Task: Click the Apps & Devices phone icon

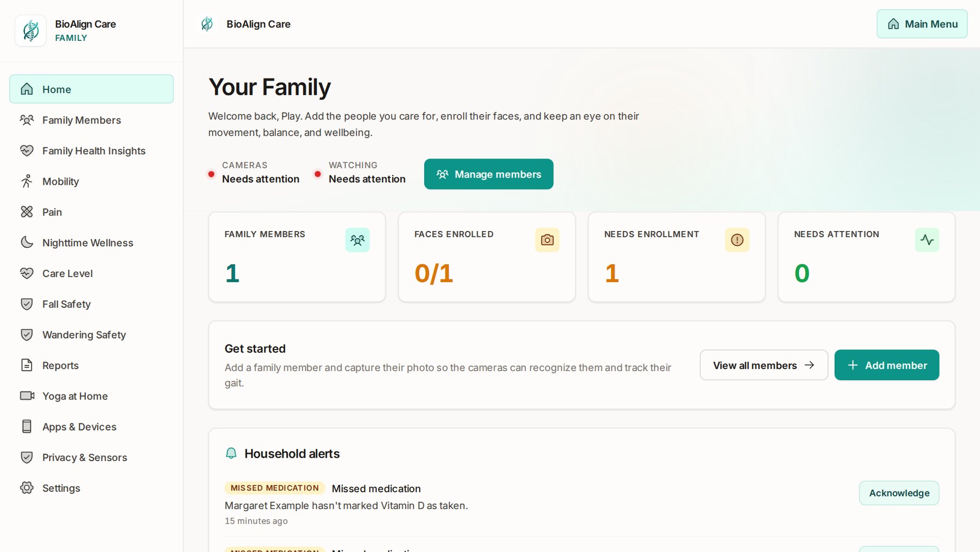Action: 27,427
